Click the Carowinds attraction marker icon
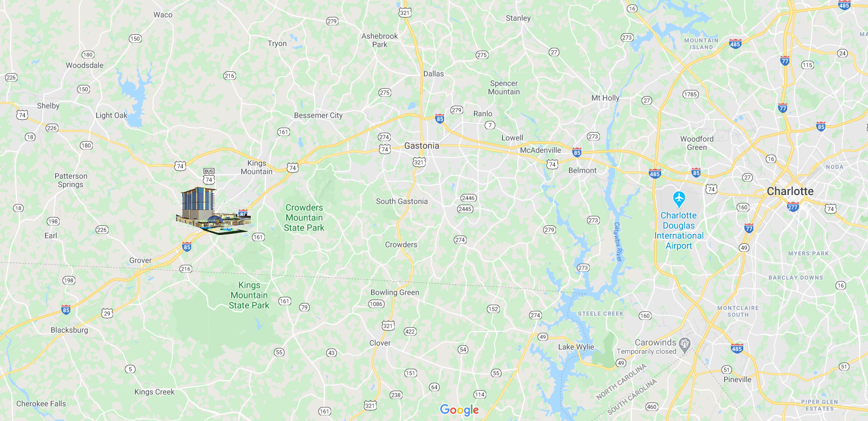 coord(684,343)
